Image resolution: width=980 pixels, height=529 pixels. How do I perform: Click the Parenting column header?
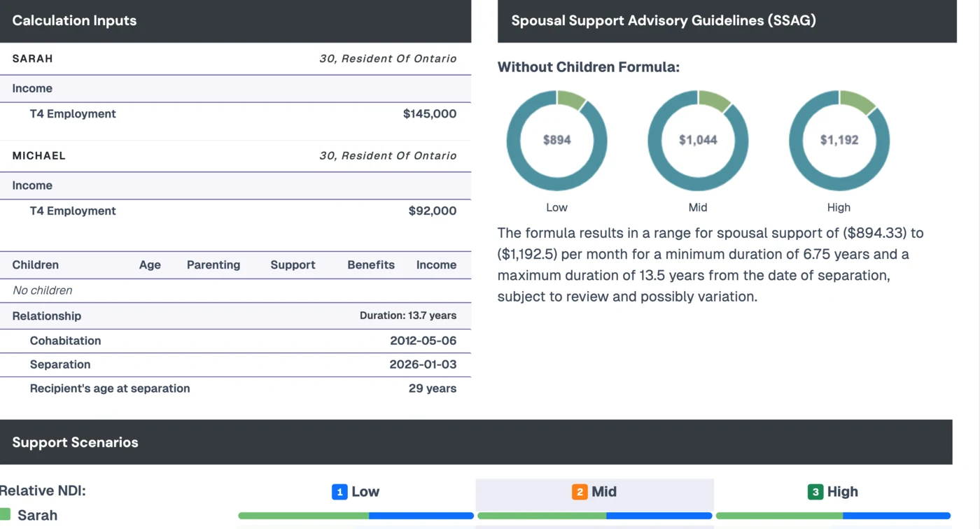tap(213, 265)
